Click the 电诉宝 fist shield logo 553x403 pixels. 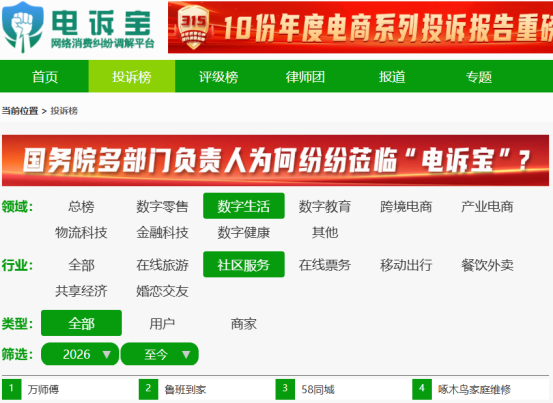point(22,28)
